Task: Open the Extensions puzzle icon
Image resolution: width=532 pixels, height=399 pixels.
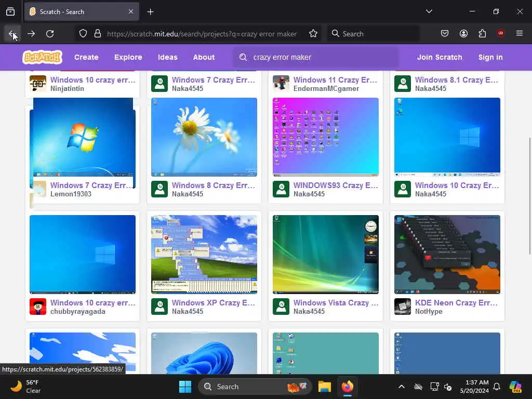Action: pos(482,33)
